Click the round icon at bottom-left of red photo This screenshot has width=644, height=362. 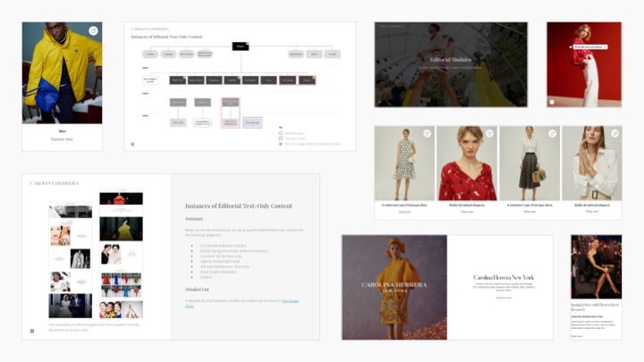(x=552, y=102)
